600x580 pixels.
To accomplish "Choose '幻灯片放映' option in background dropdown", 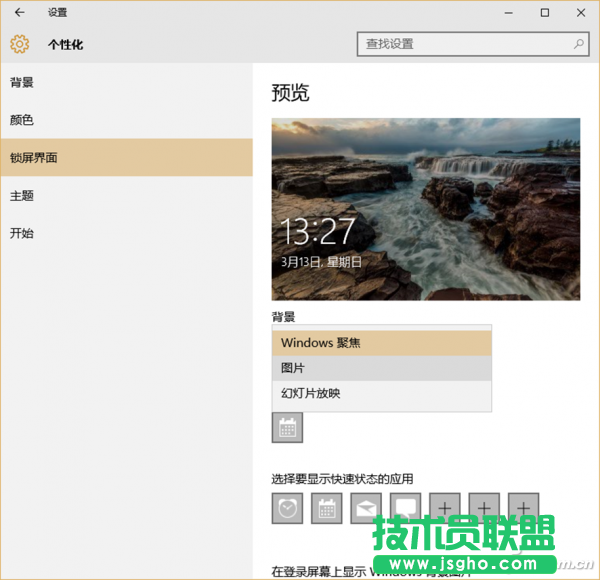I will tap(382, 394).
